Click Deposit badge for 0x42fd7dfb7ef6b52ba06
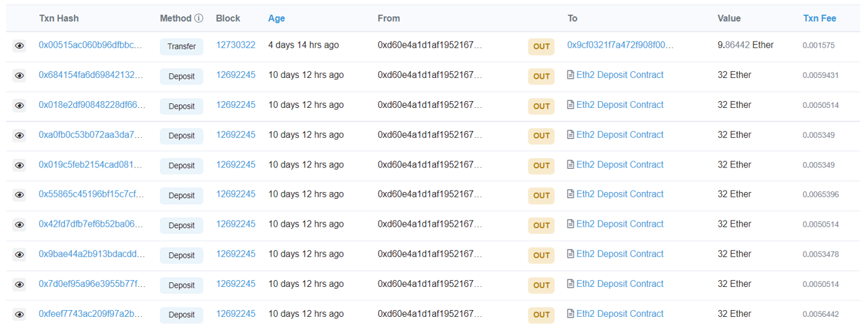Image resolution: width=868 pixels, height=327 pixels. pos(181,225)
